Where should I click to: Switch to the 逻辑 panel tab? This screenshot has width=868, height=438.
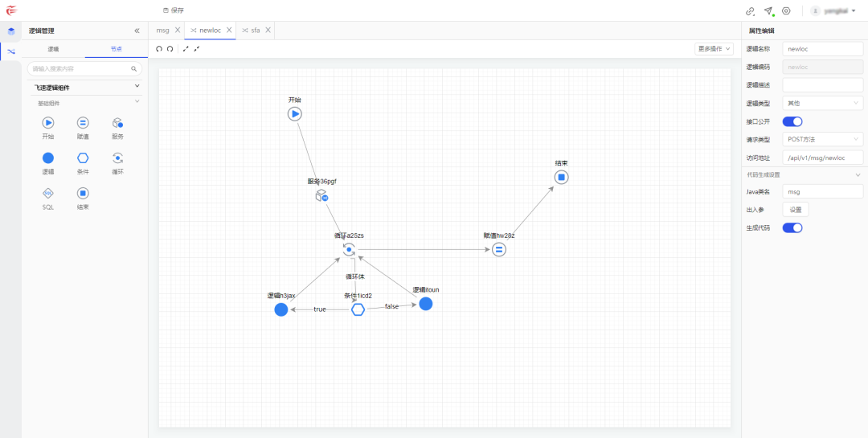click(53, 49)
